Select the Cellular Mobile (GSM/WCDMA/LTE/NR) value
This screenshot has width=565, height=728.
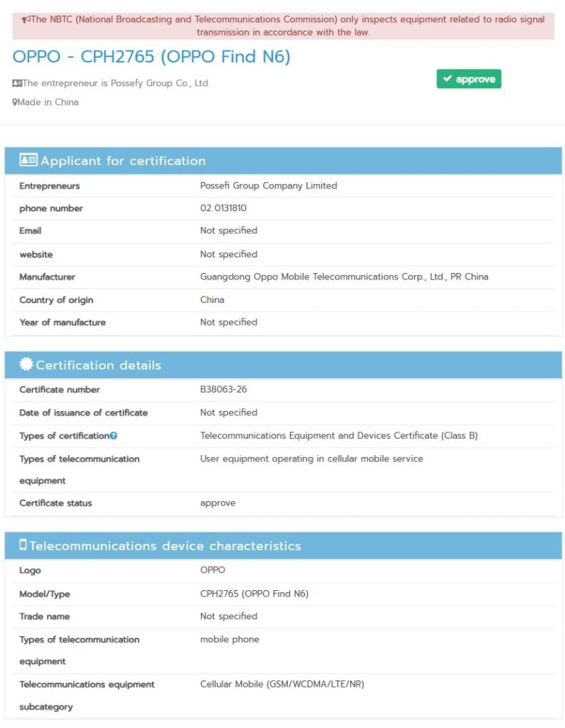click(x=282, y=684)
